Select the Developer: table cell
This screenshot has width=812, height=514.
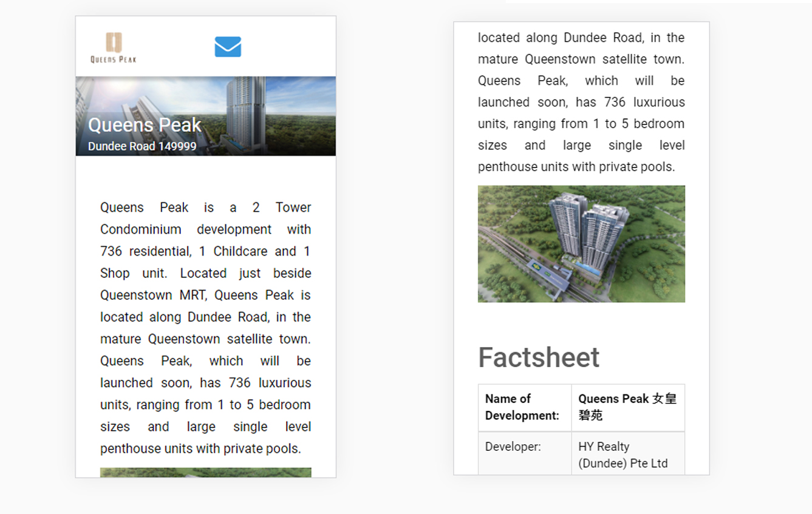pyautogui.click(x=525, y=453)
